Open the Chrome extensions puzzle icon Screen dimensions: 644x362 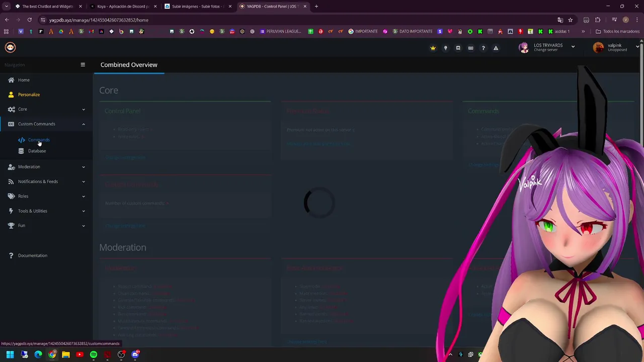click(x=598, y=20)
